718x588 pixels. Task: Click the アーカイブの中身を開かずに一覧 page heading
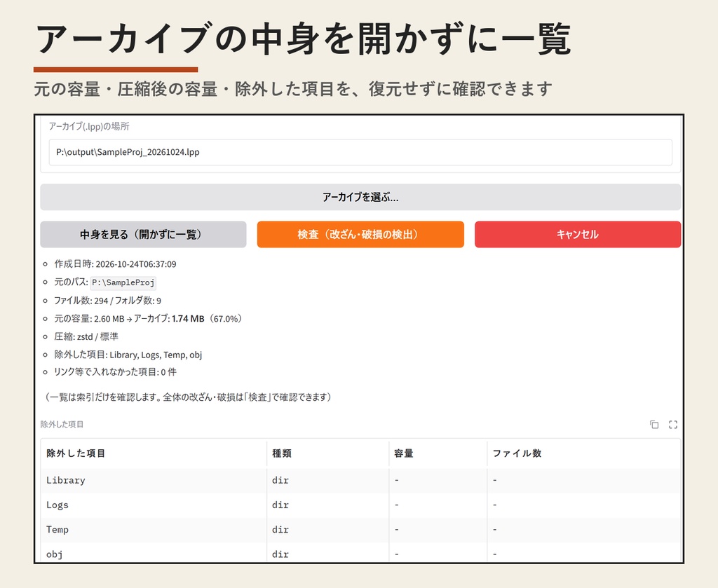(303, 39)
